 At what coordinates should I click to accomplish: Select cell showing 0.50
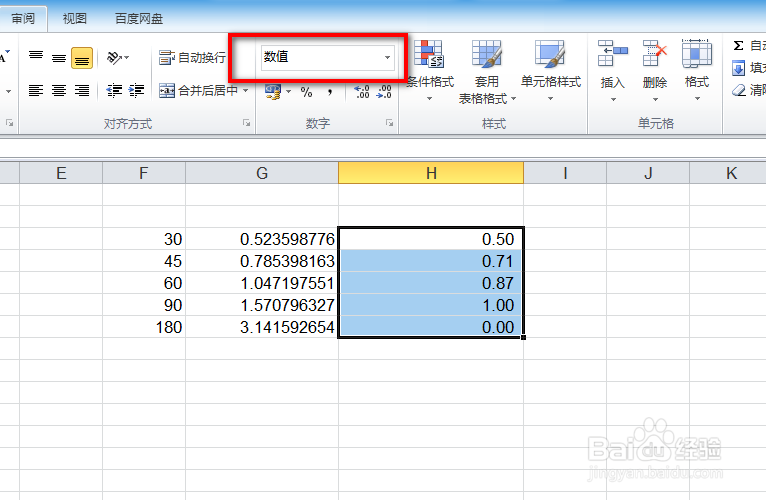click(431, 239)
